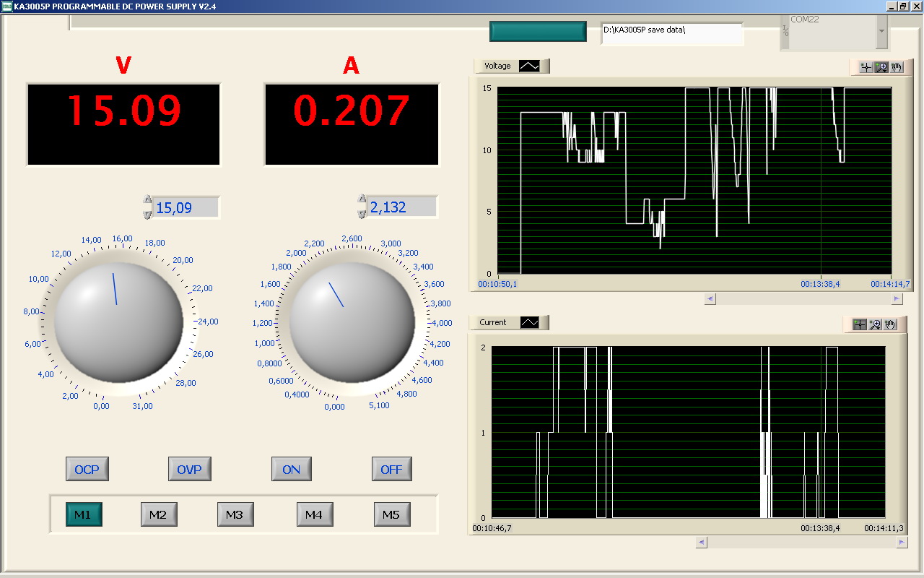This screenshot has height=578, width=924.
Task: Click the Voltage plot legend line icon
Action: [x=530, y=66]
